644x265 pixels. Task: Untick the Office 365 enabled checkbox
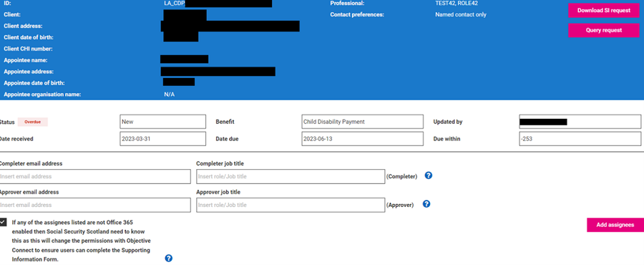pyautogui.click(x=3, y=222)
